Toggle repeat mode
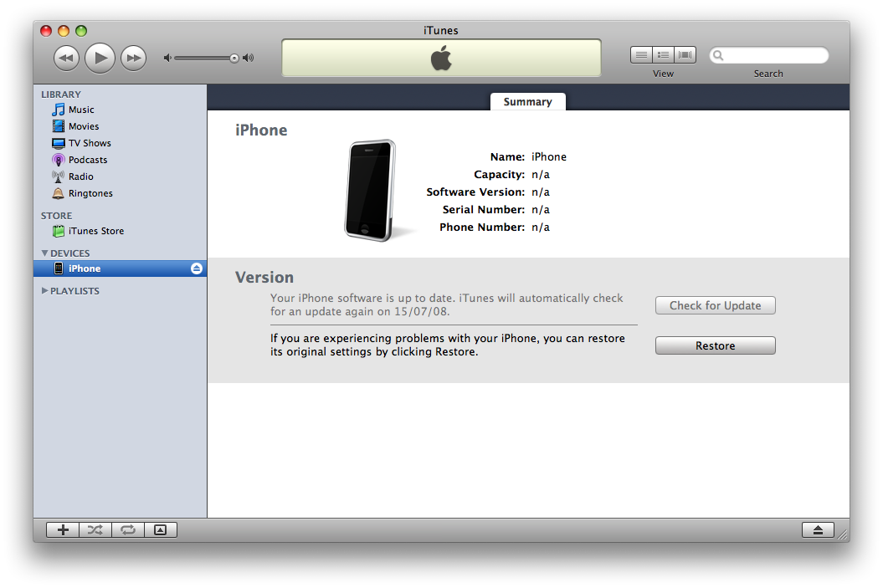 [128, 529]
